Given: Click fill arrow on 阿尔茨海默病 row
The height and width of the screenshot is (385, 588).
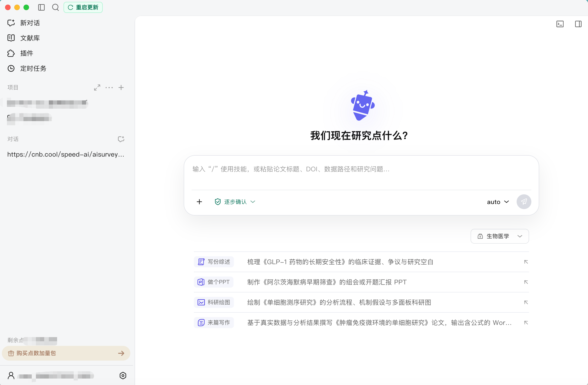Looking at the screenshot, I should [x=526, y=282].
